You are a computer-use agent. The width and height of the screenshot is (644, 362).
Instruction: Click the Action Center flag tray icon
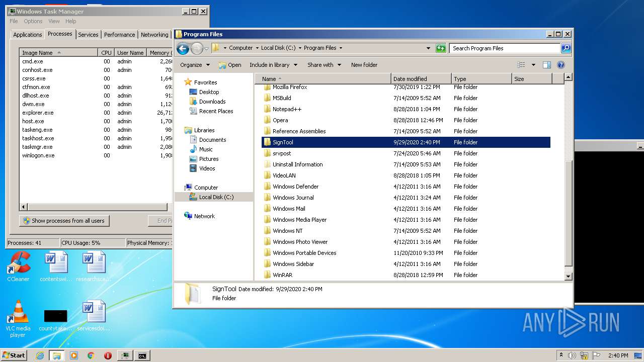tap(596, 355)
